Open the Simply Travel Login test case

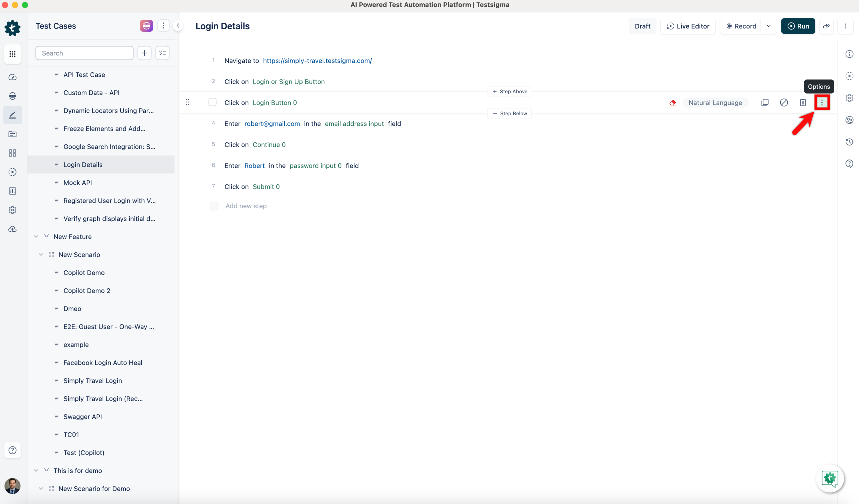click(x=93, y=381)
